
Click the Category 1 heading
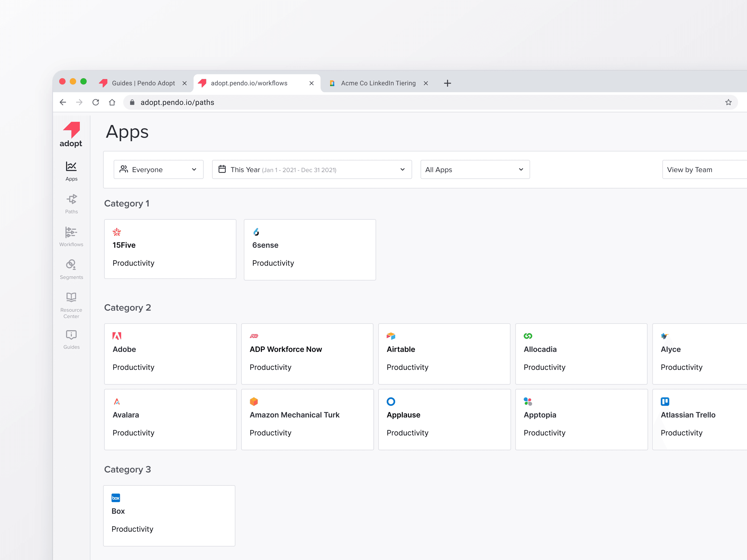coord(127,203)
